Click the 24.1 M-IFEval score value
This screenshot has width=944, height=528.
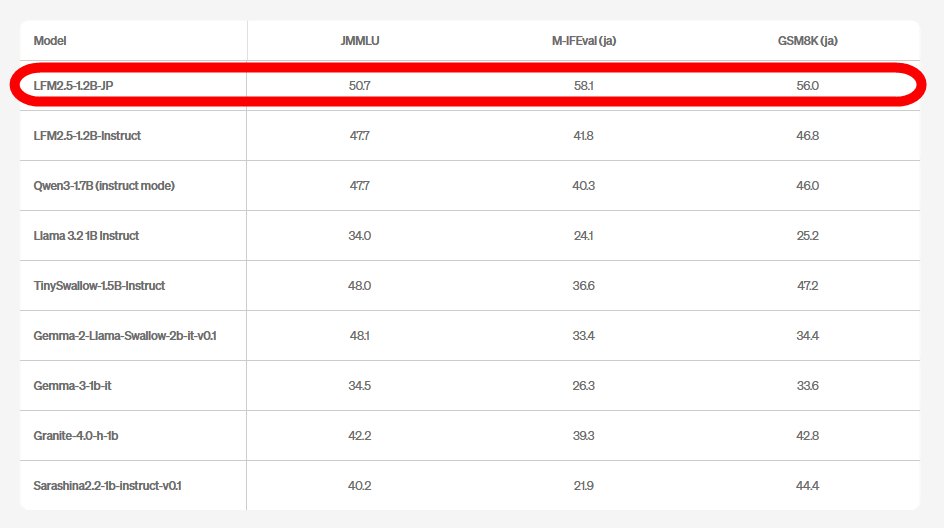pos(583,235)
